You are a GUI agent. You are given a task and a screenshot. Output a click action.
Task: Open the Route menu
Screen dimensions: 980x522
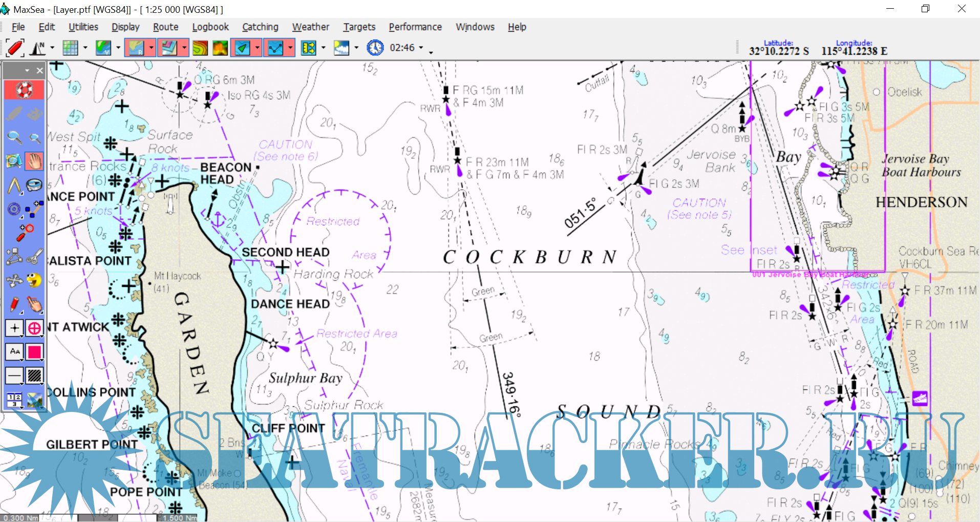165,27
